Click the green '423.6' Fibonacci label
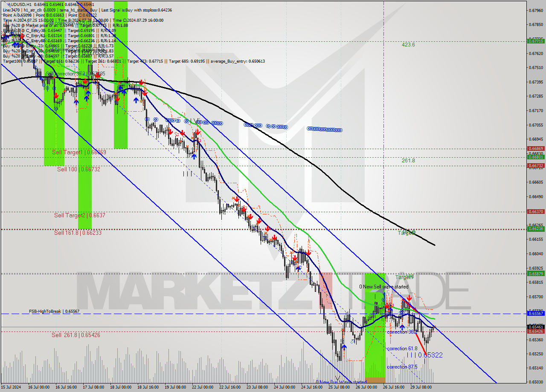Screen dimensions: 546x392 pyautogui.click(x=408, y=44)
